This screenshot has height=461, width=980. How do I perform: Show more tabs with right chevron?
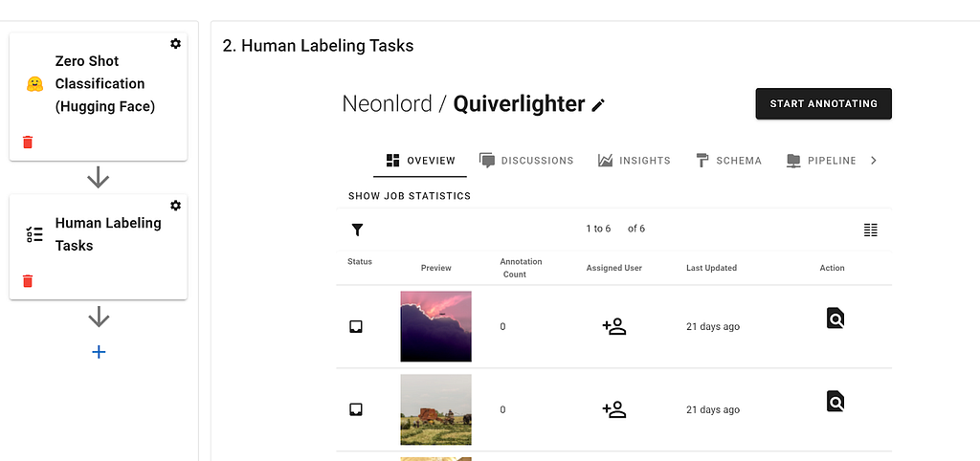coord(874,161)
